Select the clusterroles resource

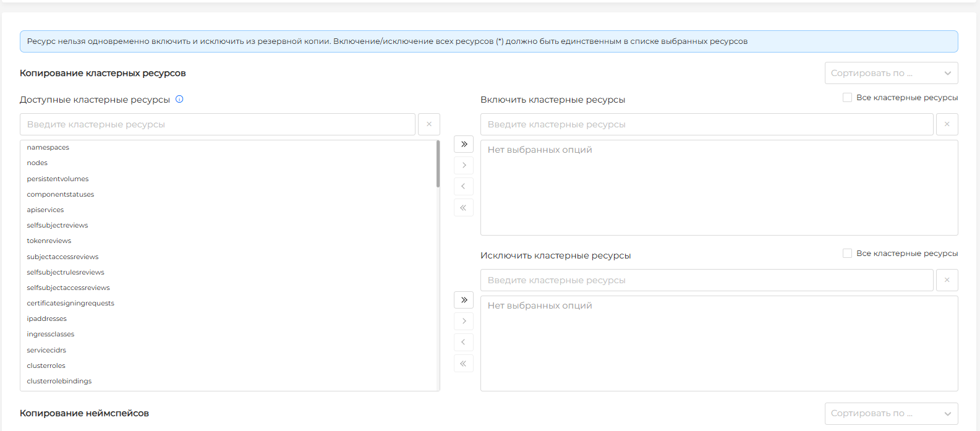pos(228,365)
